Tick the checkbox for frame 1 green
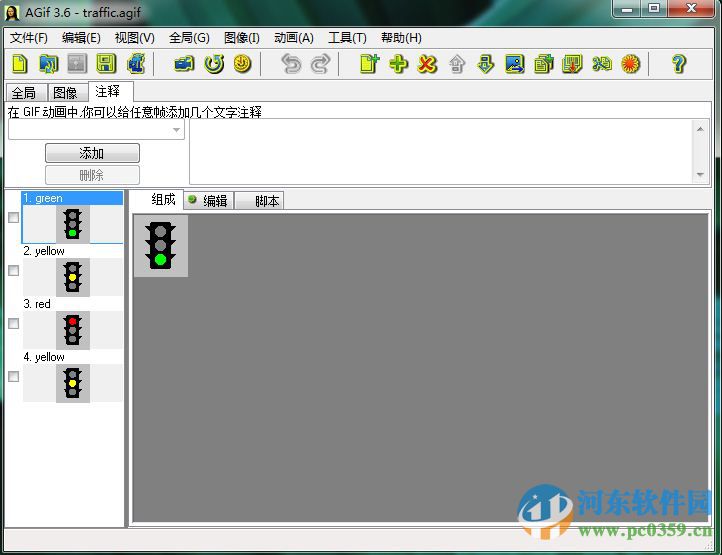This screenshot has height=555, width=722. (x=14, y=217)
